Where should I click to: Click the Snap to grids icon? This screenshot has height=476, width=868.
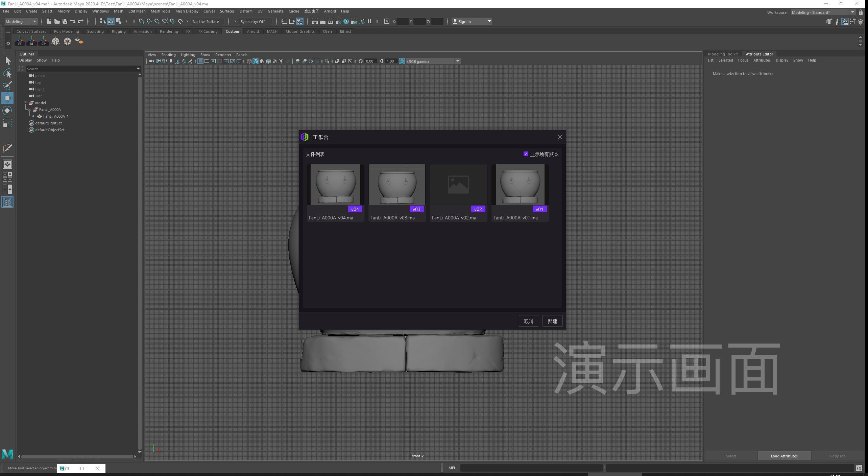141,21
